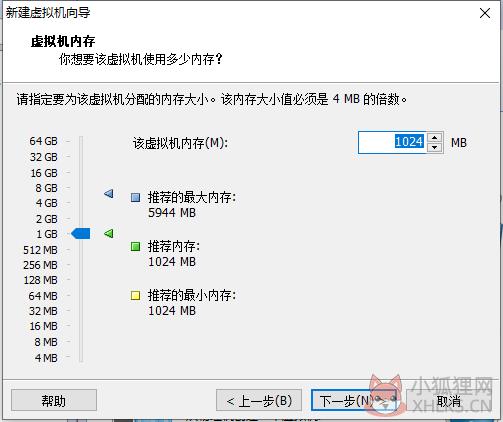
Task: Close the 新建虚拟机向导 dialog
Action: tap(485, 13)
